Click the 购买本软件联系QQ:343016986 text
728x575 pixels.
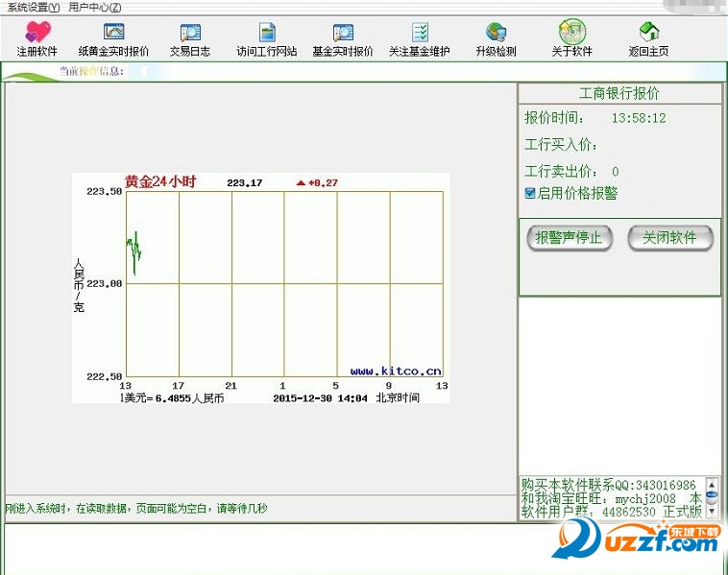[x=608, y=485]
